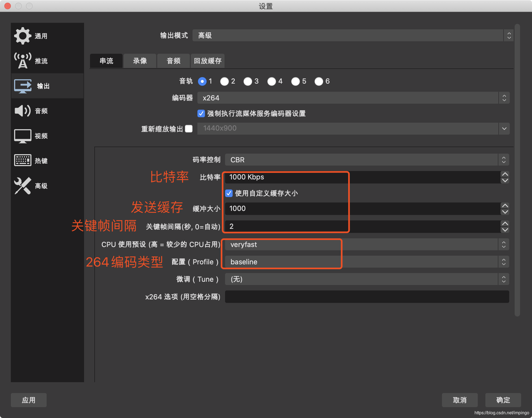Open Hotkeys keyboard icon
Screen dimensions: 532x418
(x=23, y=160)
